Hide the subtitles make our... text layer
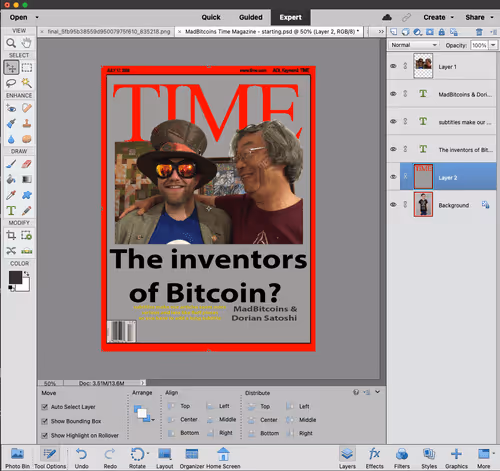Viewport: 500px width, 471px height. point(393,122)
